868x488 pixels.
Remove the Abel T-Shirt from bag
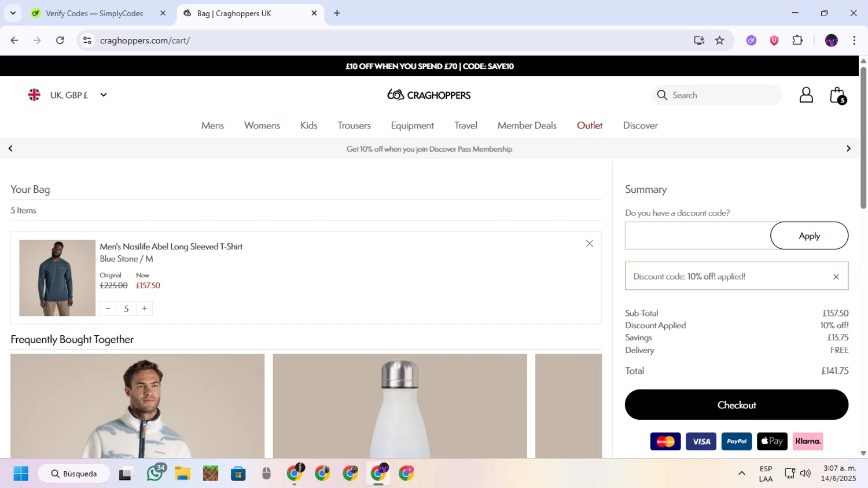(589, 244)
